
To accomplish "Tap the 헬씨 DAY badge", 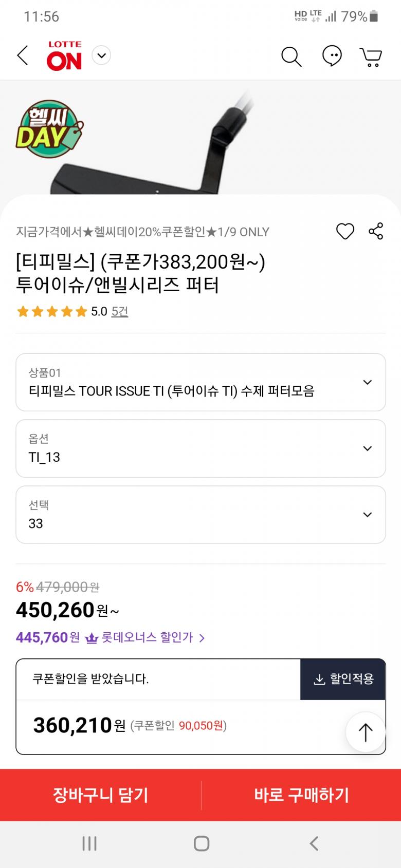I will point(49,128).
